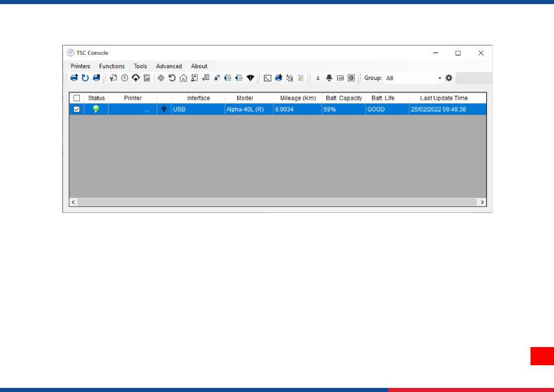This screenshot has width=554, height=392.
Task: Open the Advanced menu
Action: (x=169, y=66)
